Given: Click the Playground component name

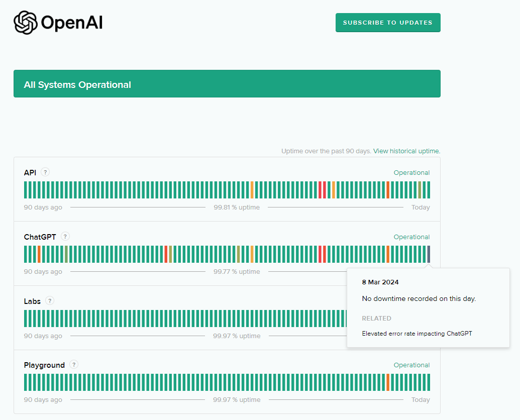Looking at the screenshot, I should click(x=44, y=365).
